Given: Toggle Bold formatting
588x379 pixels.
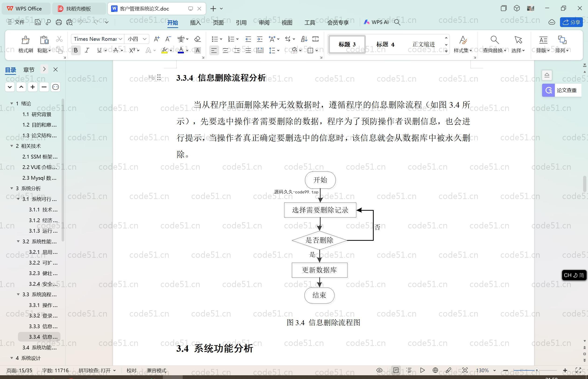Looking at the screenshot, I should (76, 50).
